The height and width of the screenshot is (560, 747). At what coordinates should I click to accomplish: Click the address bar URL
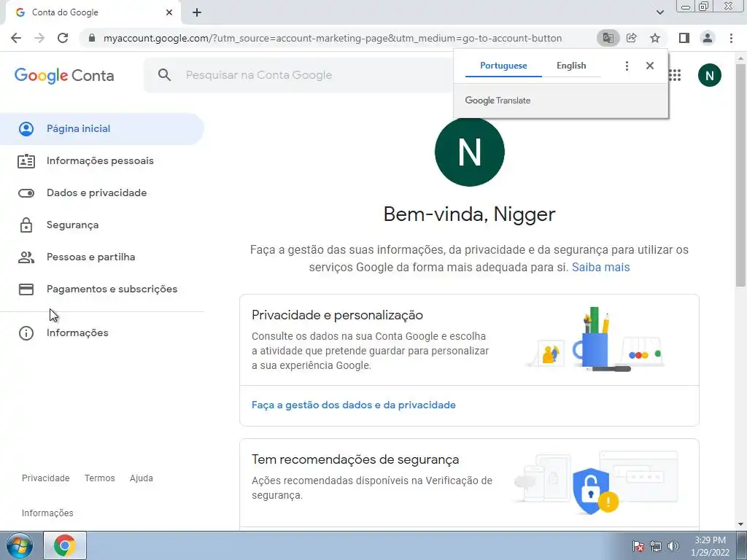pyautogui.click(x=333, y=38)
